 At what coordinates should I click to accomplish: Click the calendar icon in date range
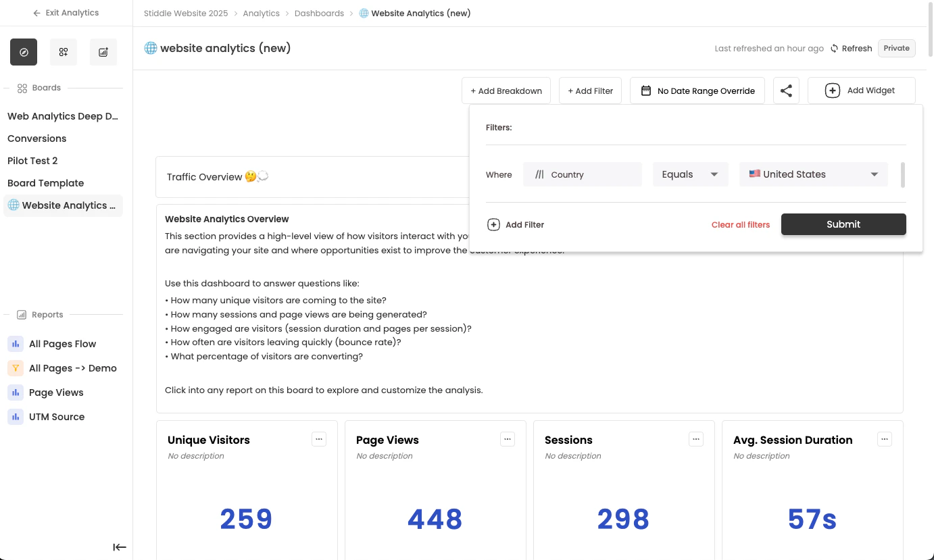pyautogui.click(x=646, y=91)
